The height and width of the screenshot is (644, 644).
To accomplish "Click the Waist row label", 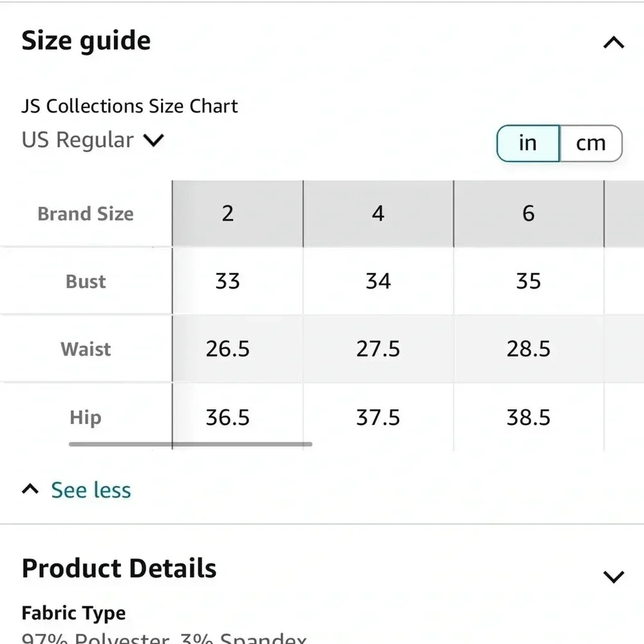I will [x=86, y=349].
